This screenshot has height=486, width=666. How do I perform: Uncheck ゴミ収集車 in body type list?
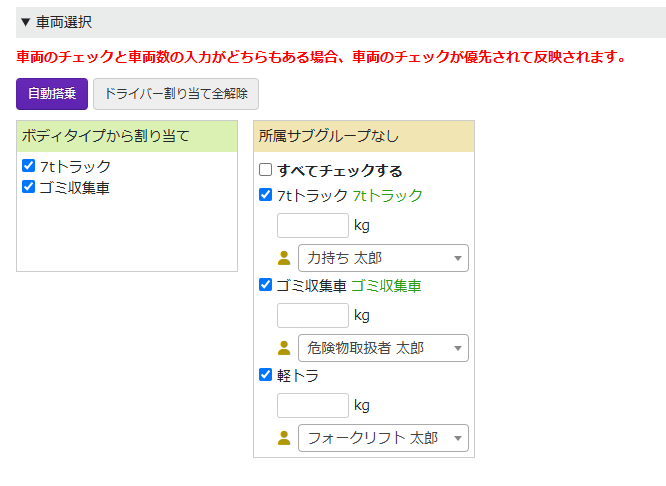(29, 186)
